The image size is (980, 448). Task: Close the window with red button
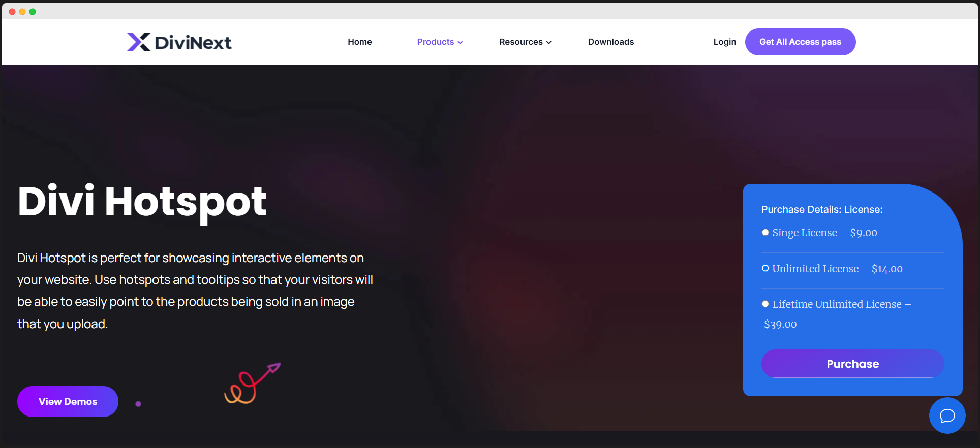tap(12, 12)
